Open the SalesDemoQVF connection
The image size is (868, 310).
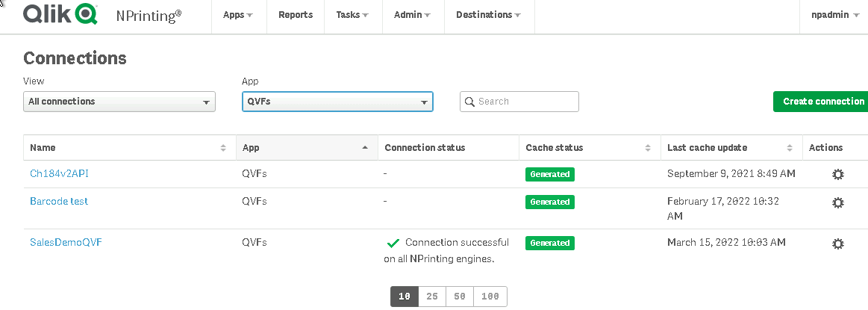[x=66, y=243]
